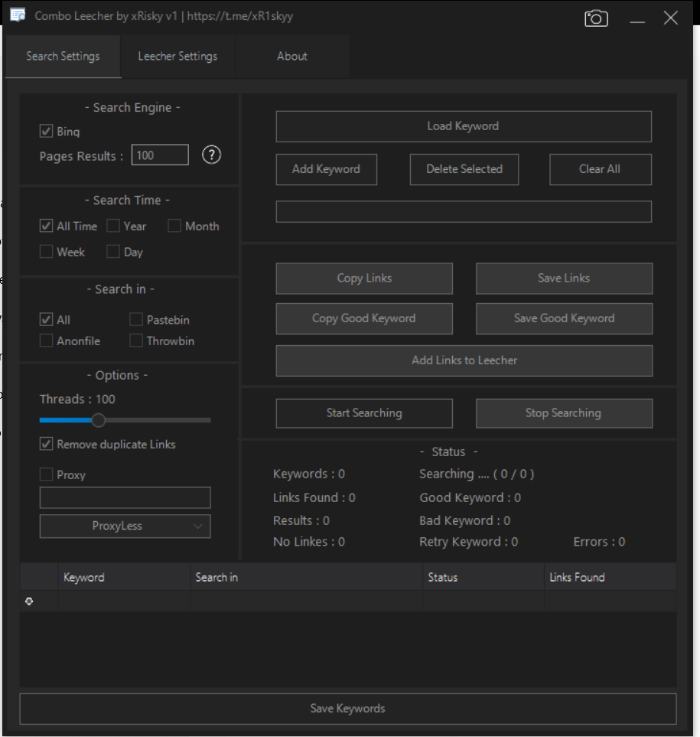Image resolution: width=700 pixels, height=737 pixels.
Task: Minimize the Combo Leecher window
Action: coord(638,19)
